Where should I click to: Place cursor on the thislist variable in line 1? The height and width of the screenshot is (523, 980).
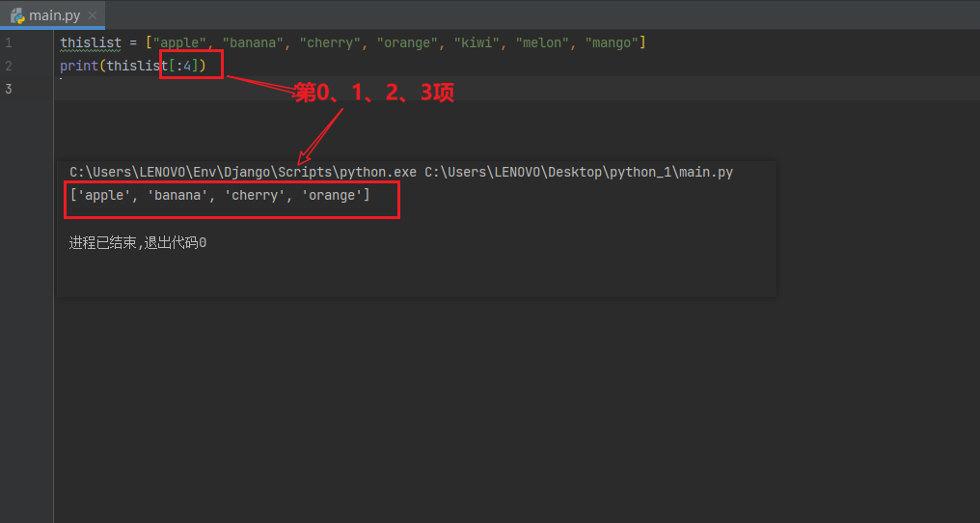pos(91,43)
